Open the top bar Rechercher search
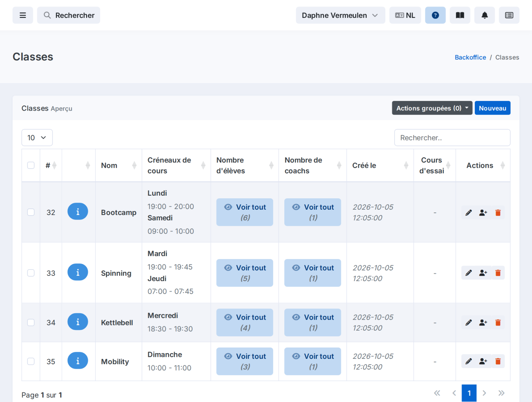Image resolution: width=532 pixels, height=402 pixels. (68, 15)
